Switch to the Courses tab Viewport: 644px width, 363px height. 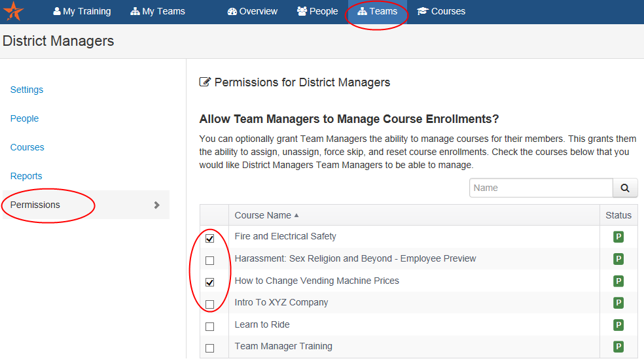(441, 11)
